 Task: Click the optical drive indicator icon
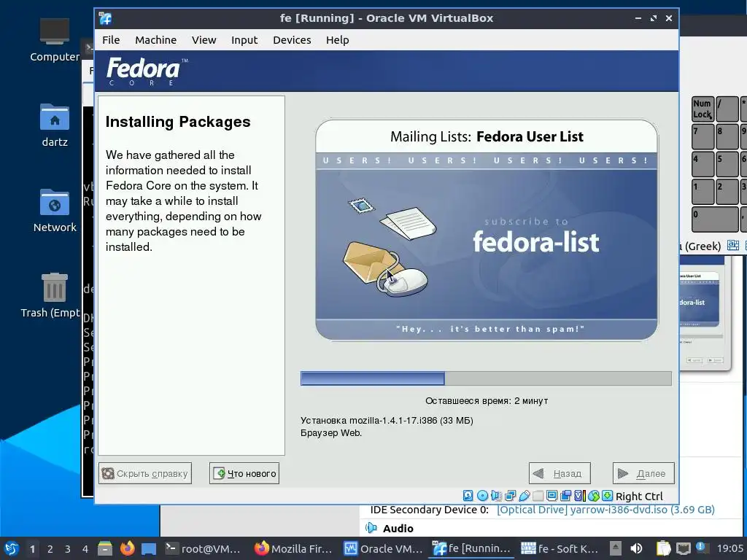(483, 496)
